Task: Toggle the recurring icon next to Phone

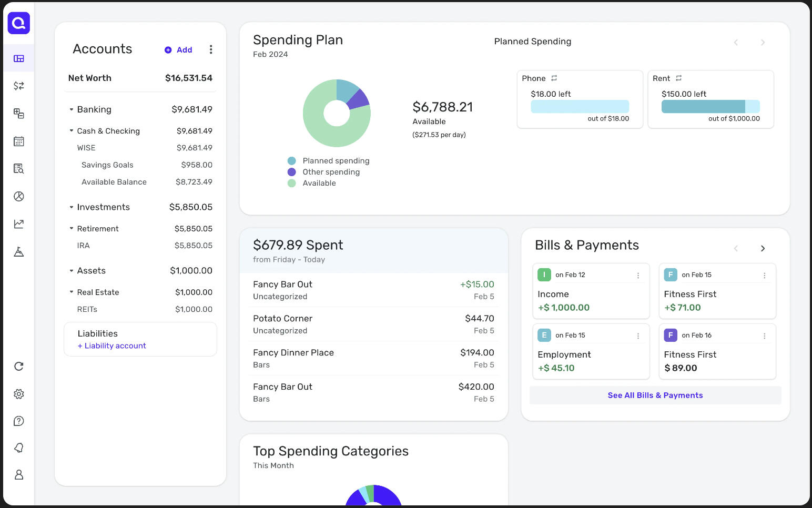Action: coord(554,78)
